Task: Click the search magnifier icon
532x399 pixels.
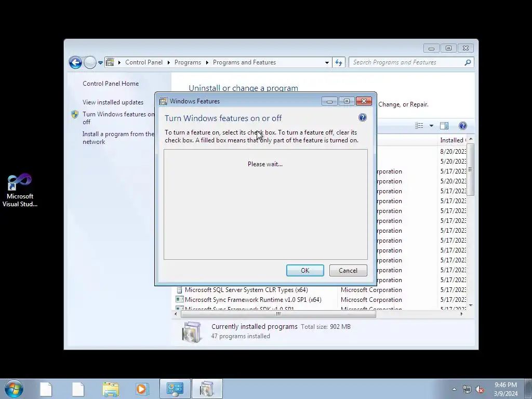Action: point(468,62)
